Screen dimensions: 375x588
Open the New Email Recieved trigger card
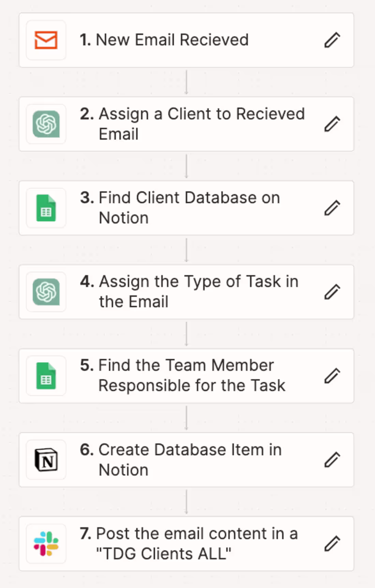tap(187, 40)
